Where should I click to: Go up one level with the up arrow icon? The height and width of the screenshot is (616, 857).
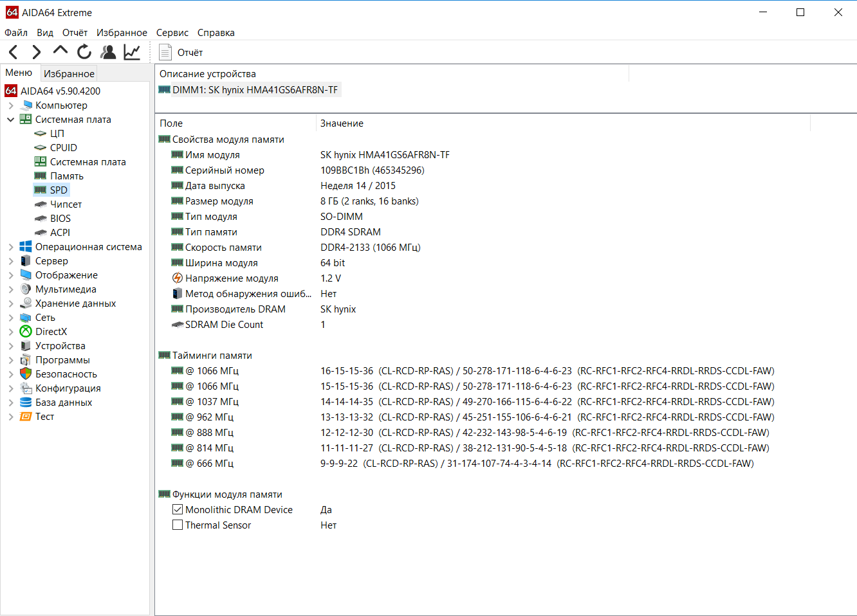pyautogui.click(x=60, y=51)
